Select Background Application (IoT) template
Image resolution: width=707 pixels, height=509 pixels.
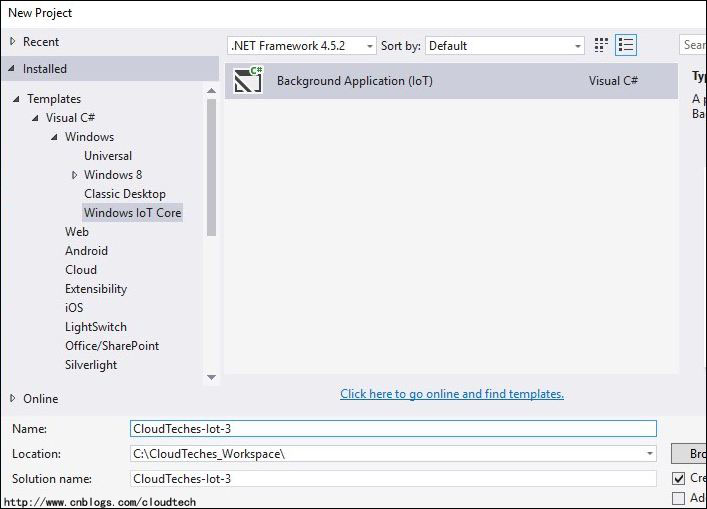[451, 81]
